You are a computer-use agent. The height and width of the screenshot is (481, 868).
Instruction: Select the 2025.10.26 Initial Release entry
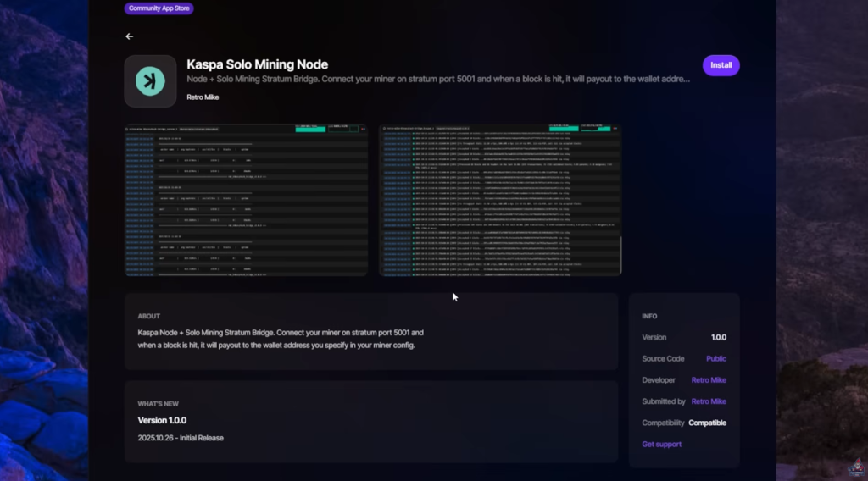[x=181, y=438]
